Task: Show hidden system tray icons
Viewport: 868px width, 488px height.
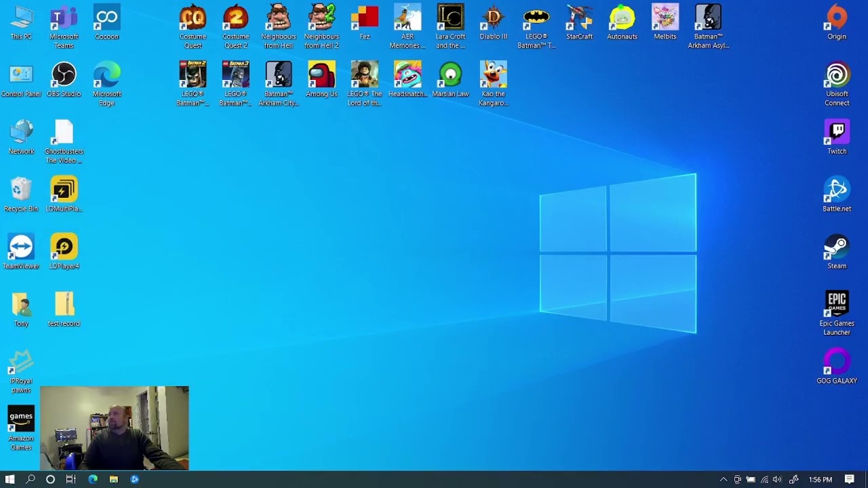Action: [724, 480]
